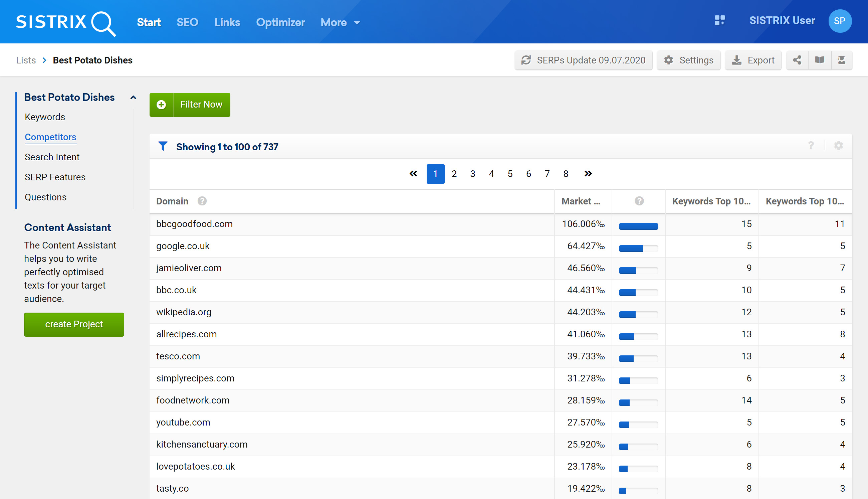Go to last page with double-right arrows

pos(588,174)
